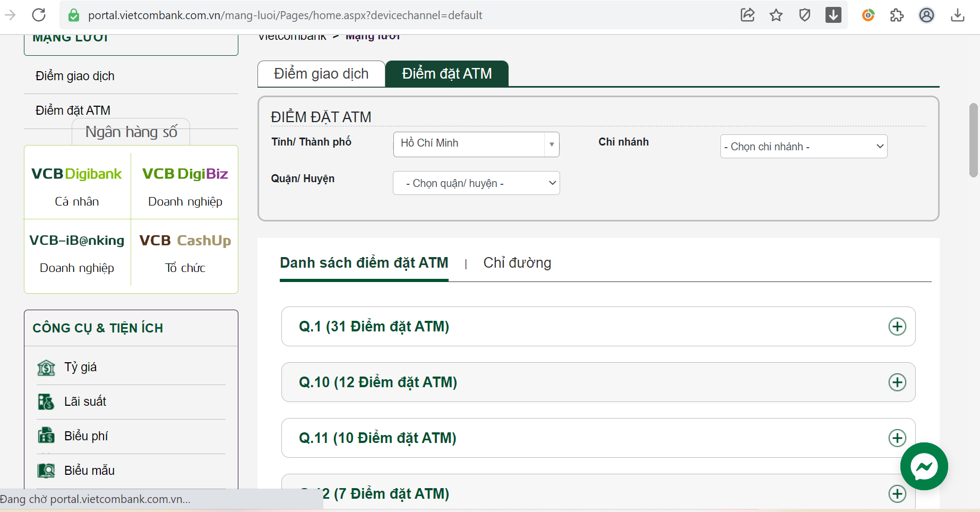The width and height of the screenshot is (980, 512).
Task: Share this page via share icon
Action: coord(747,15)
